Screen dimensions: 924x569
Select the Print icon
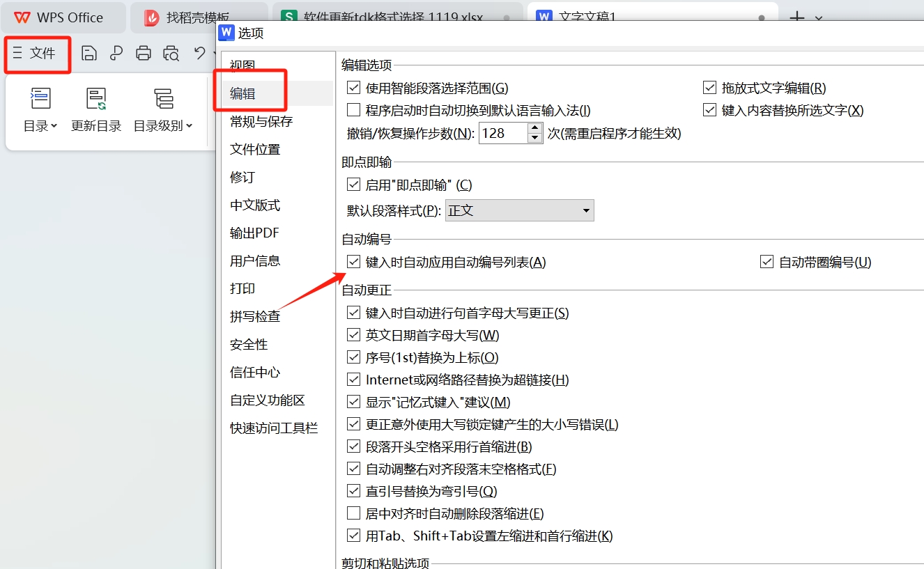143,53
